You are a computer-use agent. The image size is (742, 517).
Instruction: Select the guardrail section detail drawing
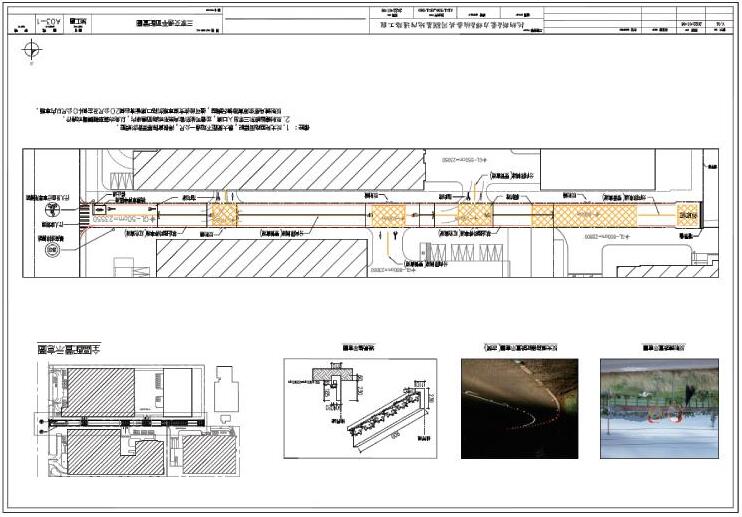pyautogui.click(x=360, y=408)
